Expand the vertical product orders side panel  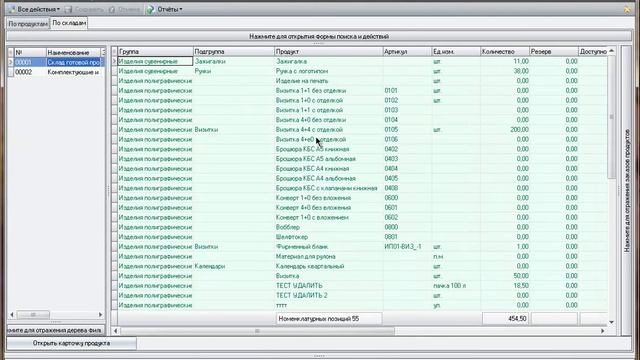pyautogui.click(x=627, y=191)
